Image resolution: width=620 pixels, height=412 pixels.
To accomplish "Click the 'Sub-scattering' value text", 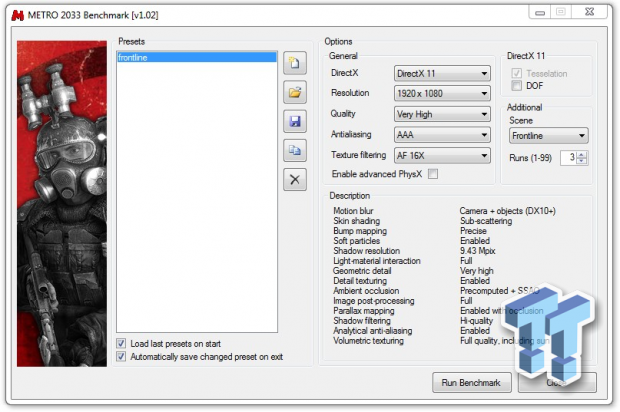I will coord(486,221).
